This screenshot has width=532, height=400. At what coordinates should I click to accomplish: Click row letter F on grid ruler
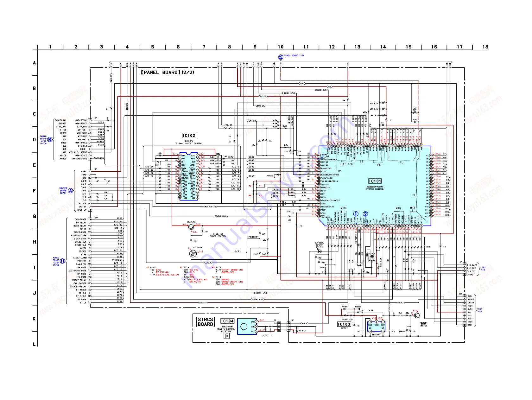[x=34, y=191]
